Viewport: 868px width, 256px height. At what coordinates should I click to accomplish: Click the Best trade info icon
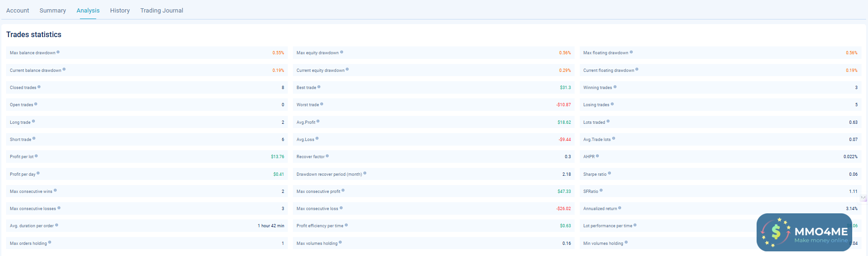click(x=319, y=87)
